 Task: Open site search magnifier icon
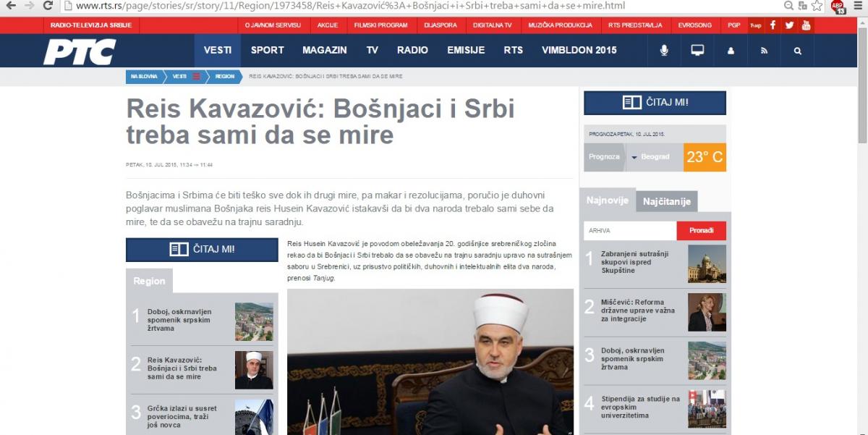click(x=797, y=51)
